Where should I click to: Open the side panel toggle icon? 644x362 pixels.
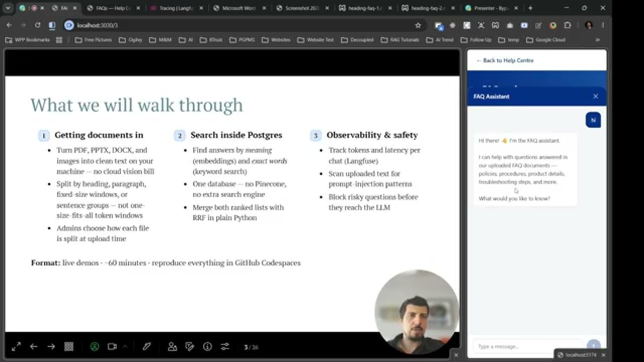click(52, 25)
